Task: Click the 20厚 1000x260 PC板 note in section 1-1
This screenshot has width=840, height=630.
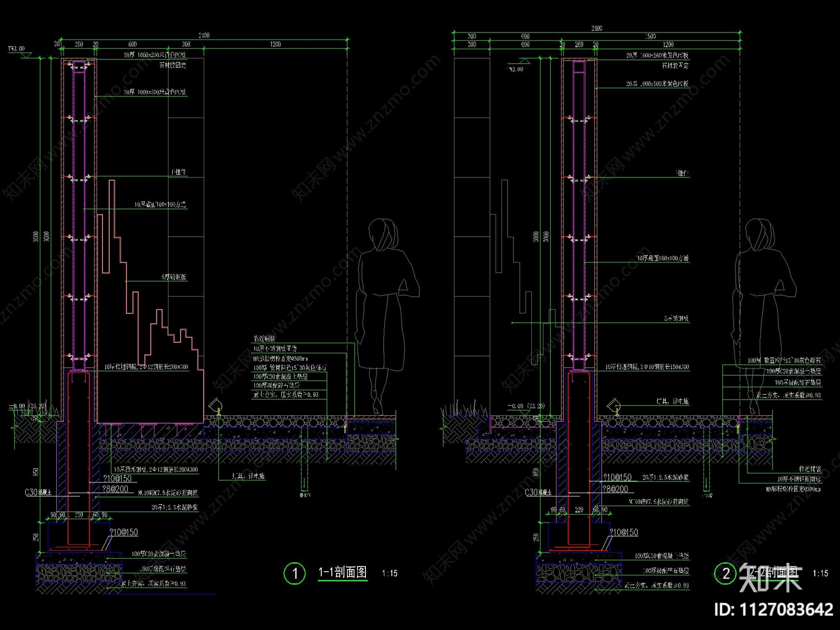Action: (x=155, y=55)
